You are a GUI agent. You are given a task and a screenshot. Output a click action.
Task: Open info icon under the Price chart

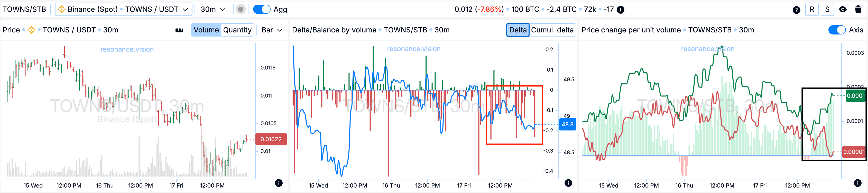click(279, 183)
